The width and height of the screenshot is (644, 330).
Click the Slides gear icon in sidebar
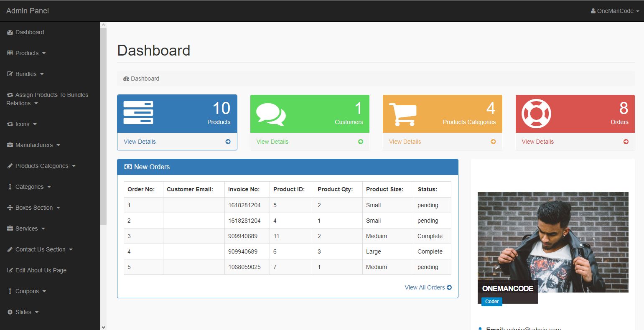(x=10, y=312)
